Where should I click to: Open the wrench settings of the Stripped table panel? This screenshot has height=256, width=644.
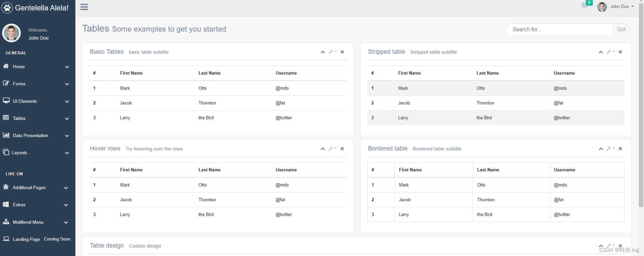tap(610, 52)
